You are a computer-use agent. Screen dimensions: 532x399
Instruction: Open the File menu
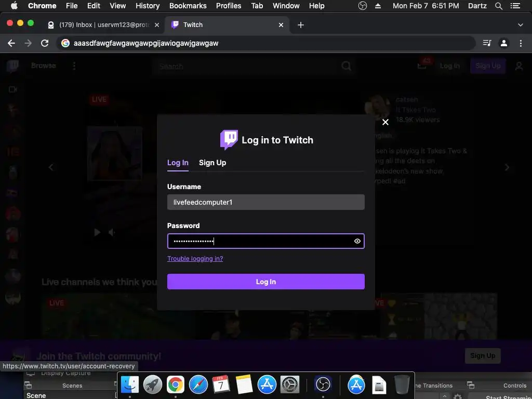72,6
